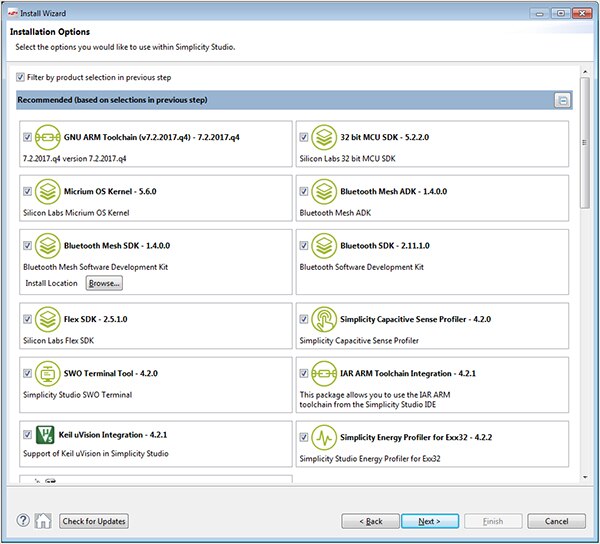600x544 pixels.
Task: Click the Micrium OS Kernel stack icon
Action: click(48, 191)
